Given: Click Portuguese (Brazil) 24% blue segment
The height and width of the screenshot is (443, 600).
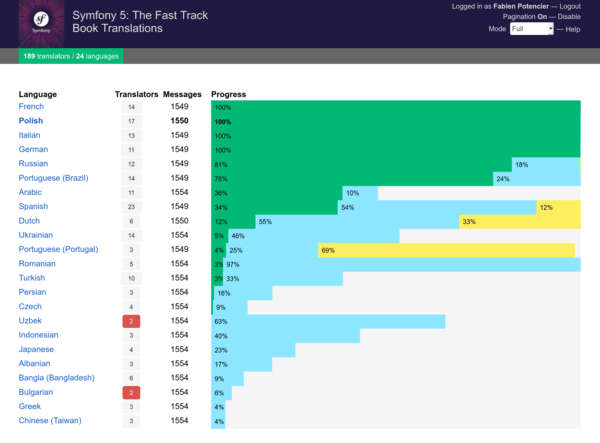Looking at the screenshot, I should pos(536,179).
